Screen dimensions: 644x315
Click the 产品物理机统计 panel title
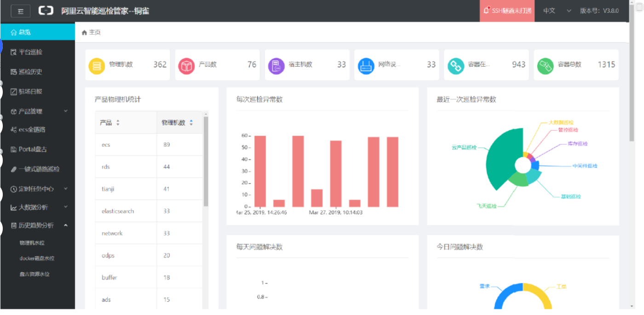[x=118, y=99]
